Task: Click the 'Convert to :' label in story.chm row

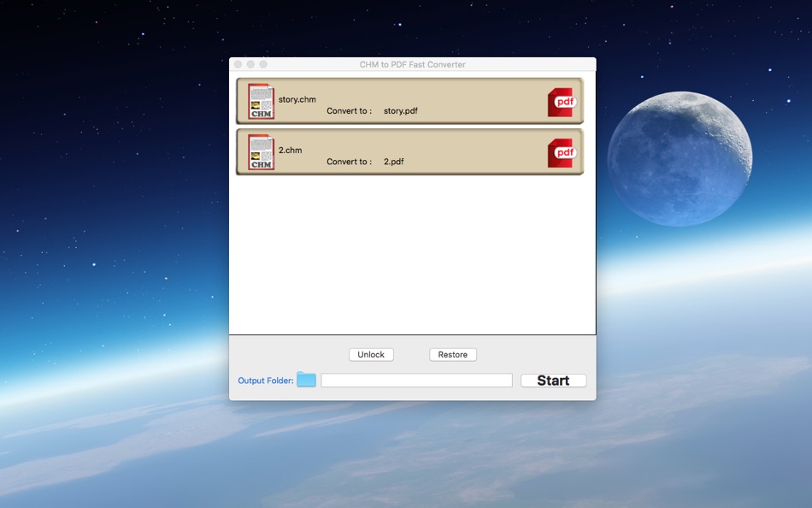Action: pos(349,111)
